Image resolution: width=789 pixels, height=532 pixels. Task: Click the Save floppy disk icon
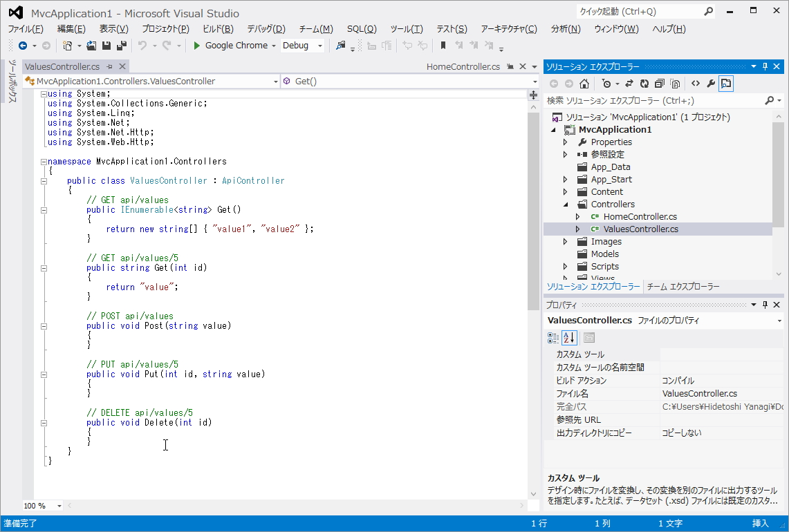(106, 46)
